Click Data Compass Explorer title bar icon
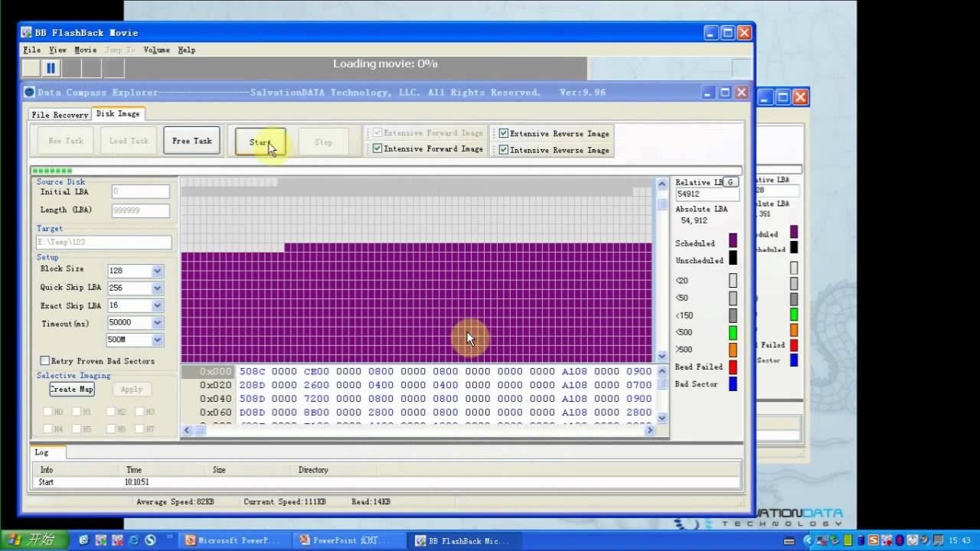 (30, 93)
